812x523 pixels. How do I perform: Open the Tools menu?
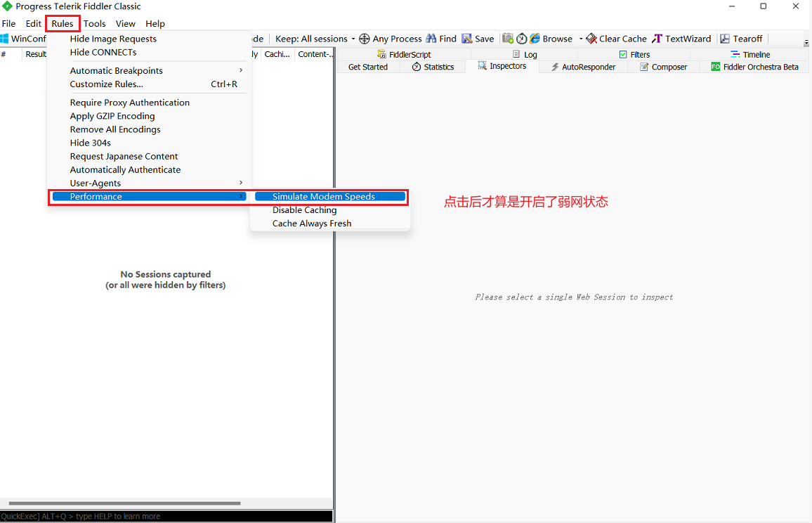click(x=94, y=23)
